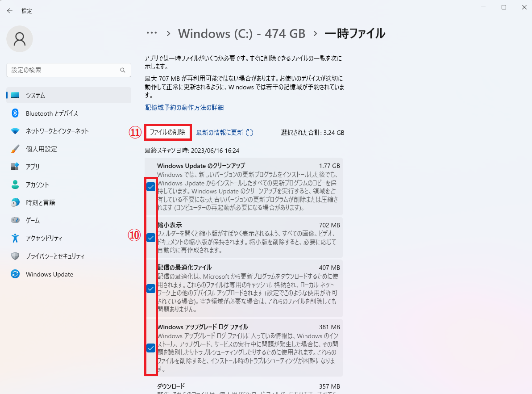The width and height of the screenshot is (532, 394).
Task: Go to プライバシーとセキュリティ settings
Action: (69, 256)
